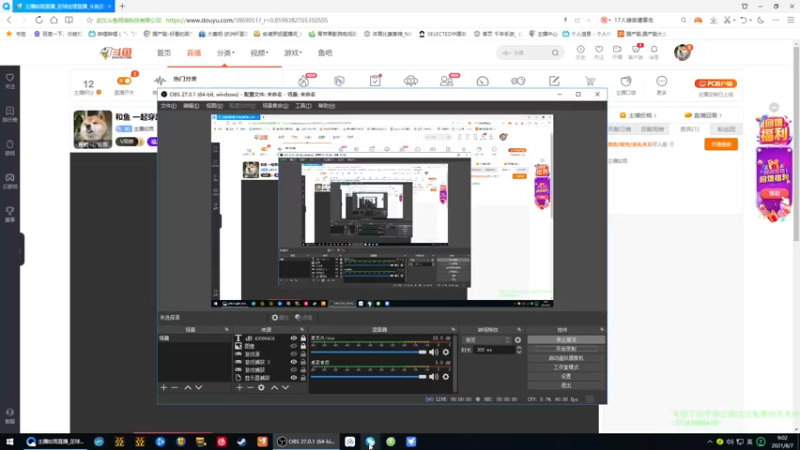Switch to 贵宾(1) tab in Douyu panel
The height and width of the screenshot is (450, 800).
690,129
